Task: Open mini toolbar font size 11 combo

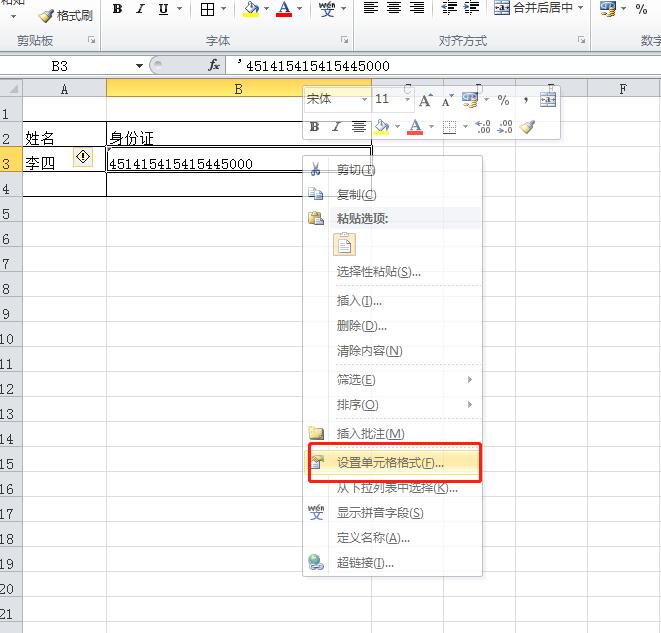Action: pyautogui.click(x=392, y=99)
